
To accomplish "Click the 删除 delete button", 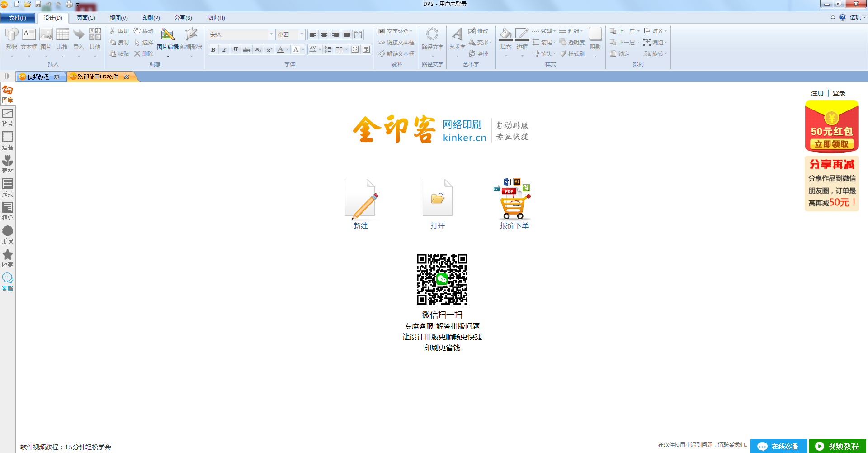I will [x=144, y=53].
